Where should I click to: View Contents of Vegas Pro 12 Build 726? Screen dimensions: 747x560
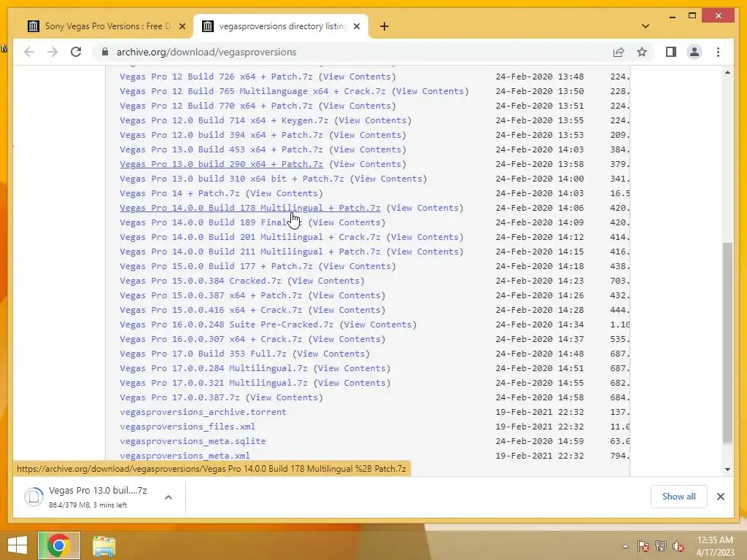coord(357,77)
